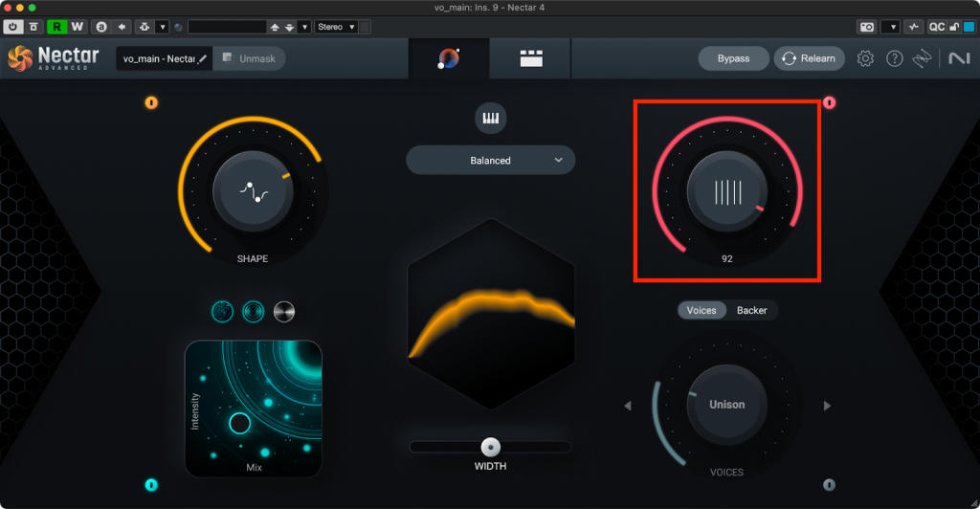
Task: Toggle the pink harmony module power button
Action: click(829, 102)
